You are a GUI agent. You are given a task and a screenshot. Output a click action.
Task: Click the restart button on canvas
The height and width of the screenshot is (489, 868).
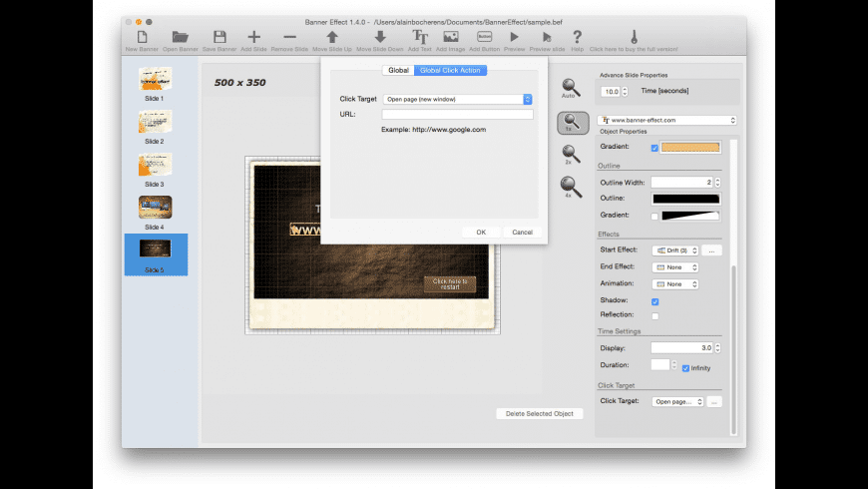[450, 284]
